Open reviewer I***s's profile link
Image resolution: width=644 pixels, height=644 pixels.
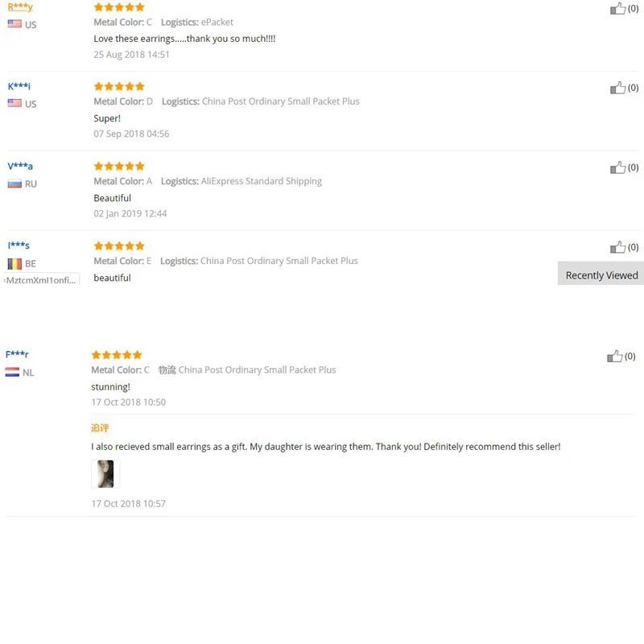click(19, 246)
